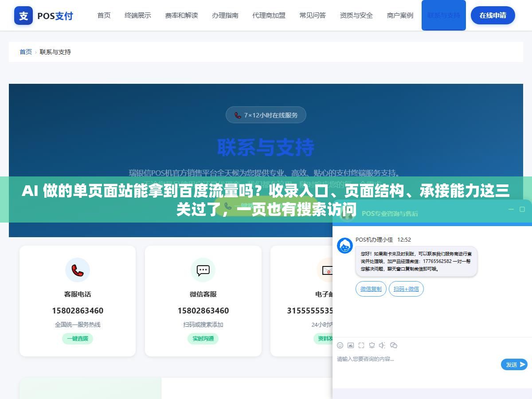
Task: Click the POS机办理小佳 agent avatar
Action: pos(345,246)
